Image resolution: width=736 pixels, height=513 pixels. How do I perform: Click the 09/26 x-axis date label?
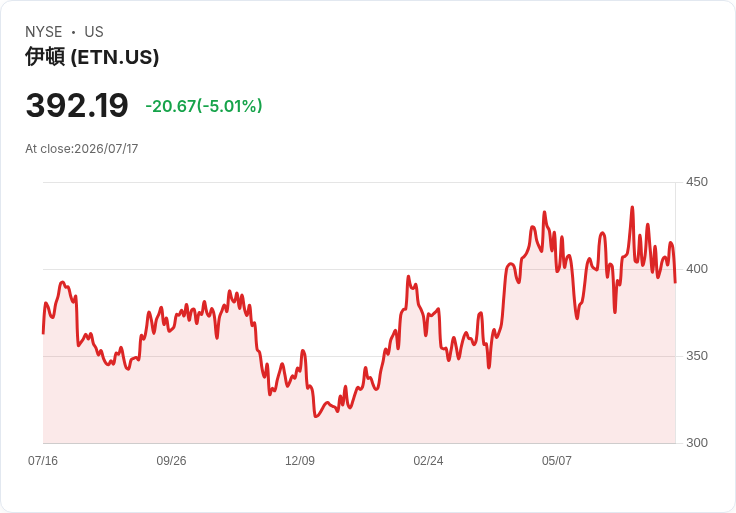pyautogui.click(x=171, y=461)
